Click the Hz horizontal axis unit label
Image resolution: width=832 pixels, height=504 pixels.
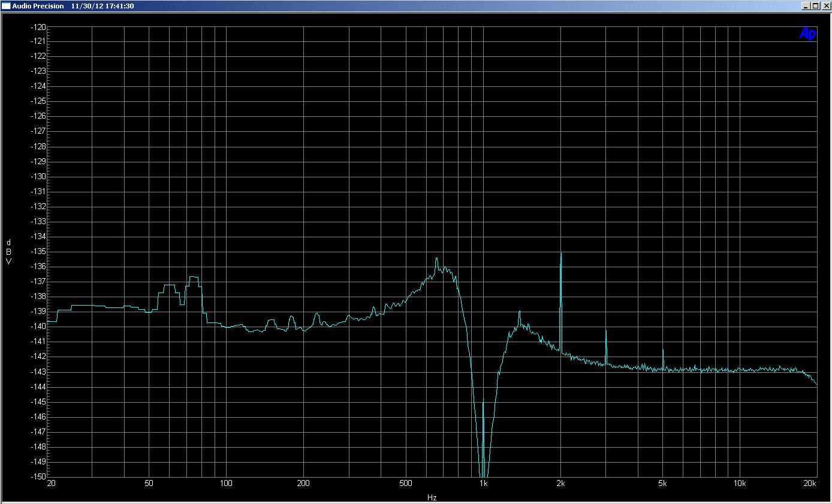click(432, 497)
